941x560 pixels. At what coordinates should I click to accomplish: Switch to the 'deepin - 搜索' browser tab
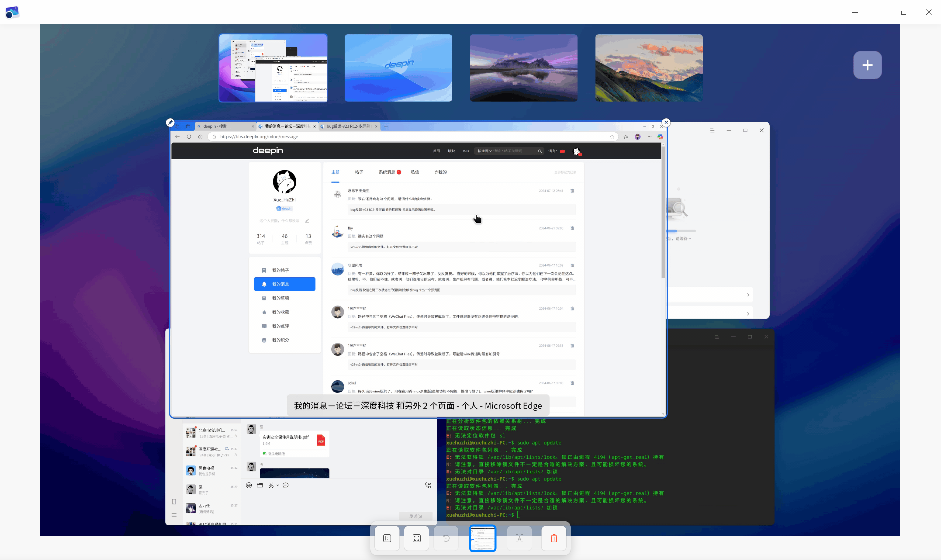[225, 126]
